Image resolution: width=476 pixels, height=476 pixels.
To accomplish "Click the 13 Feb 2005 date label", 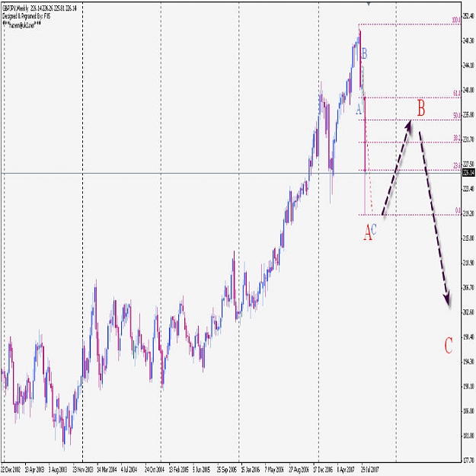I will (178, 470).
